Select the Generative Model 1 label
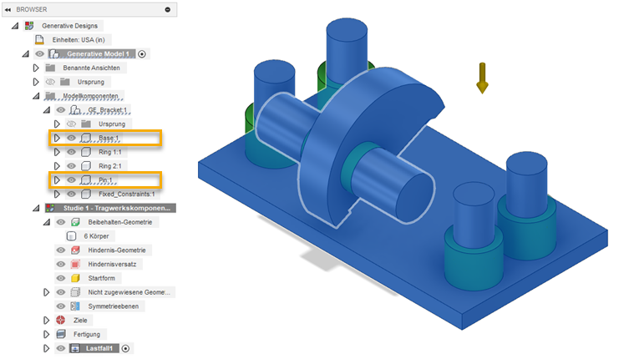 pyautogui.click(x=98, y=53)
